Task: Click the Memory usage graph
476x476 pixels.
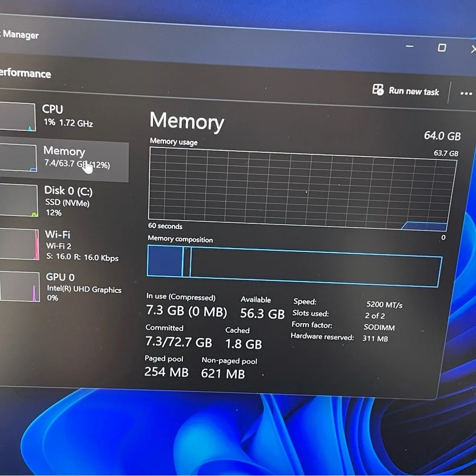Action: (302, 188)
